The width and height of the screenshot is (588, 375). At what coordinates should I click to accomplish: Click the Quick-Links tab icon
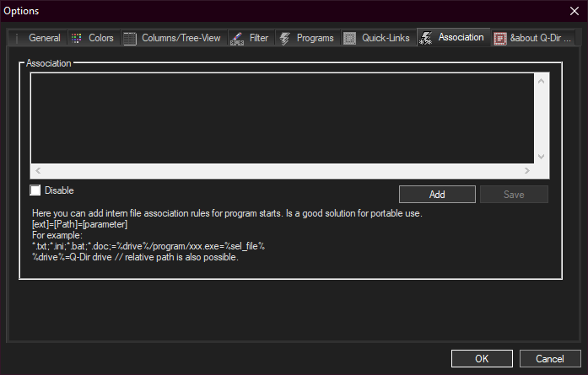349,38
